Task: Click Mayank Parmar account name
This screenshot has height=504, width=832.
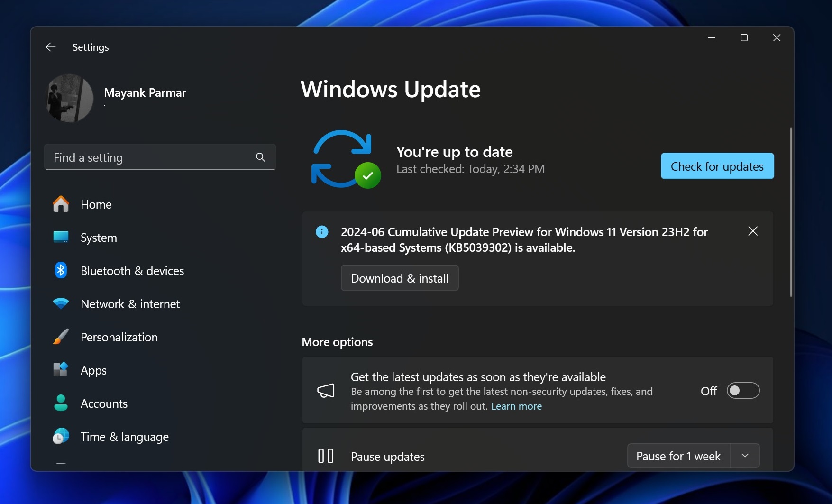Action: click(145, 92)
